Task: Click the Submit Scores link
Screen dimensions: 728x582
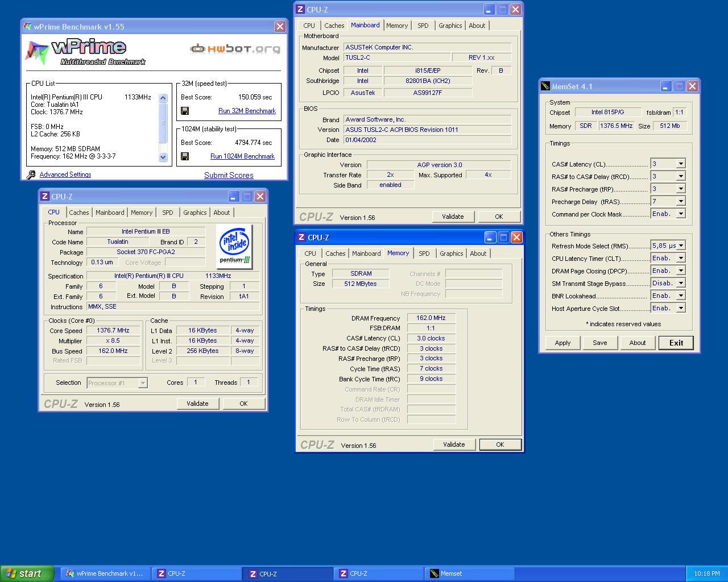Action: point(229,175)
